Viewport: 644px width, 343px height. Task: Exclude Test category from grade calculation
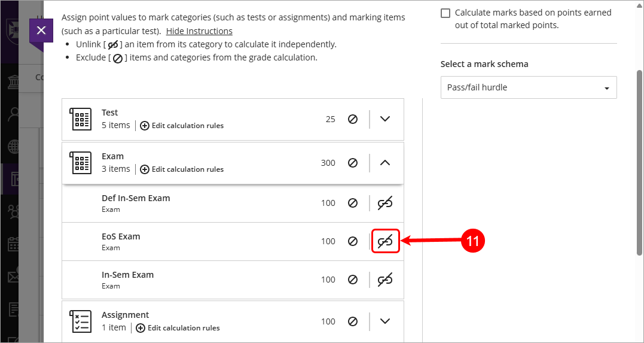click(x=353, y=119)
